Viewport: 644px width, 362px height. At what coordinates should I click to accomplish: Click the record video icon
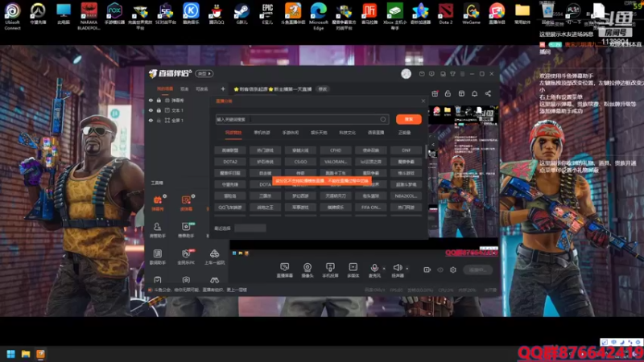[x=427, y=269]
